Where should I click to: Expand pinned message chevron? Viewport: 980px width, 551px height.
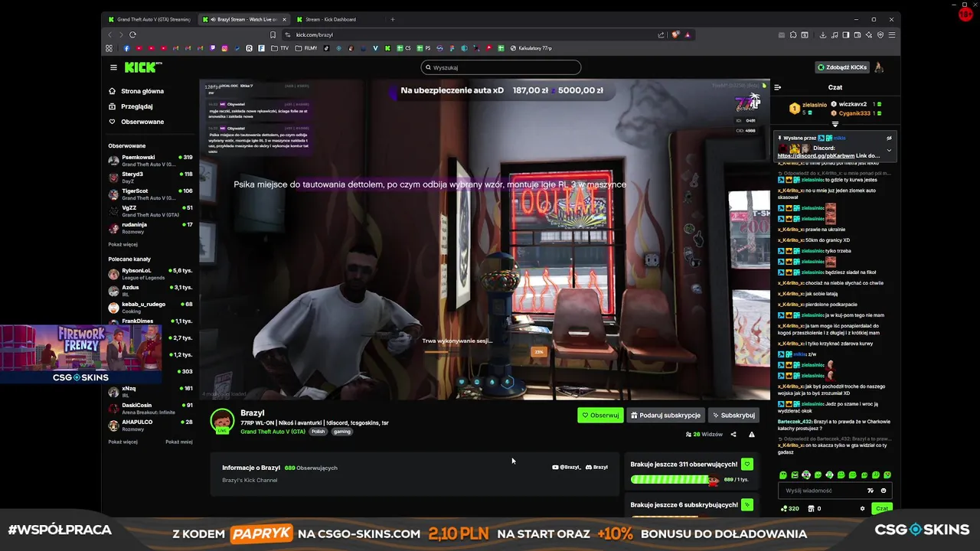tap(889, 151)
